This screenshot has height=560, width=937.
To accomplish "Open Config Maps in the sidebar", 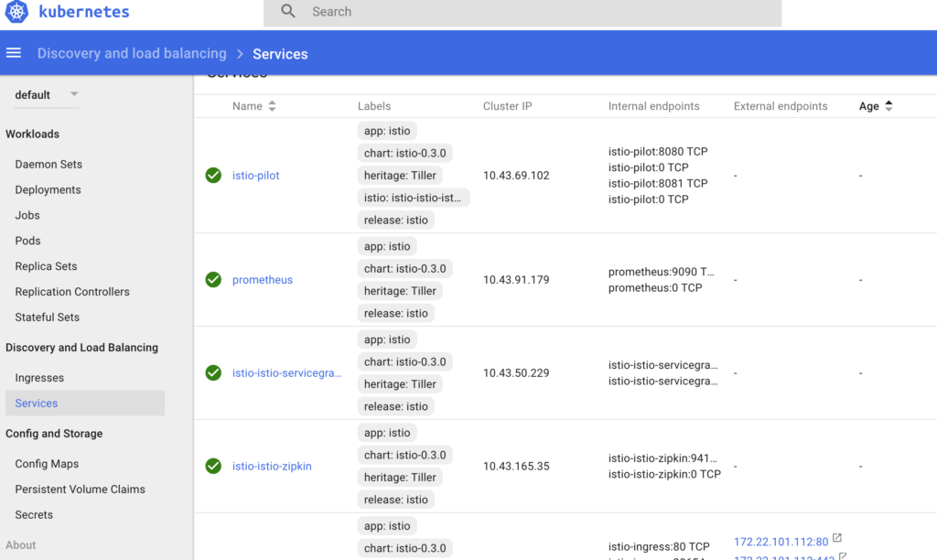I will (x=47, y=464).
